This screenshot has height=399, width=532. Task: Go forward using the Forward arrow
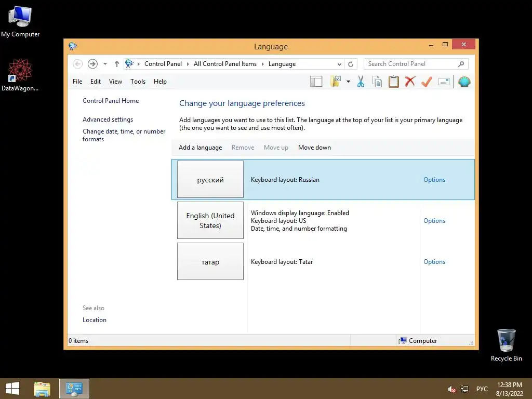click(92, 64)
